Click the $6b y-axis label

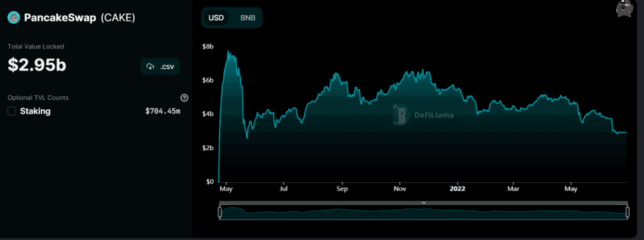[x=208, y=80]
